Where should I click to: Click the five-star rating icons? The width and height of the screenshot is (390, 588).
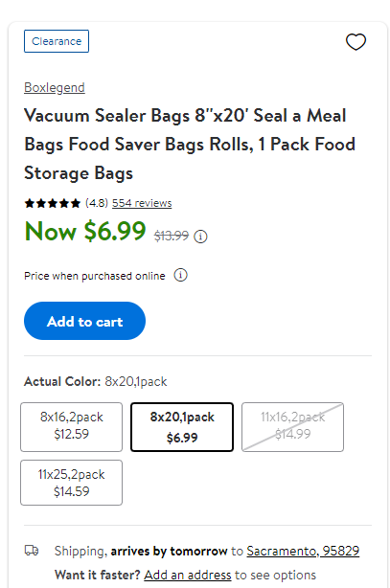[x=52, y=203]
